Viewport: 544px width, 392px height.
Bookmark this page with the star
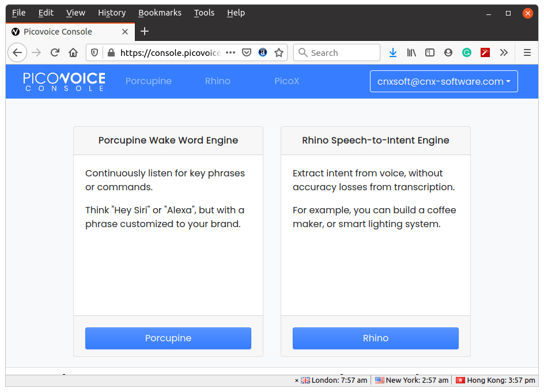tap(279, 53)
